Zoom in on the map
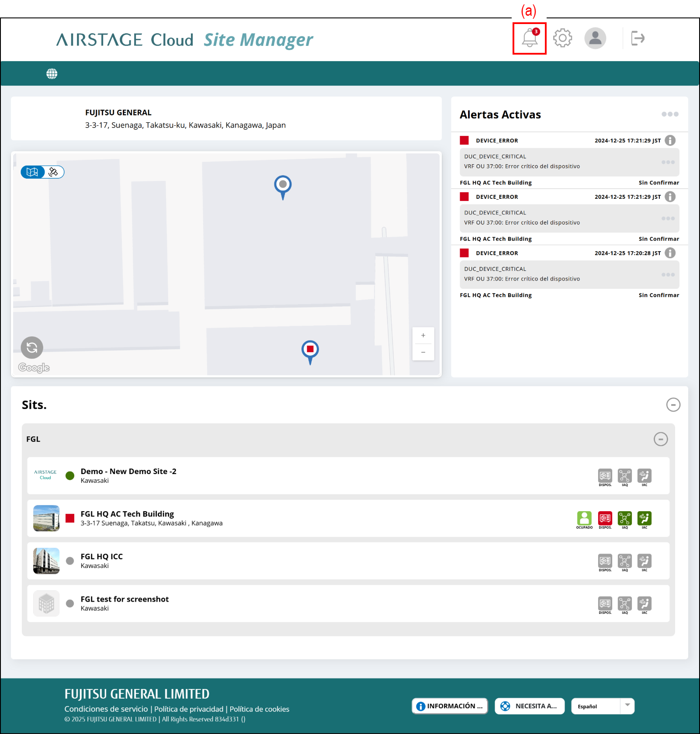 click(423, 336)
